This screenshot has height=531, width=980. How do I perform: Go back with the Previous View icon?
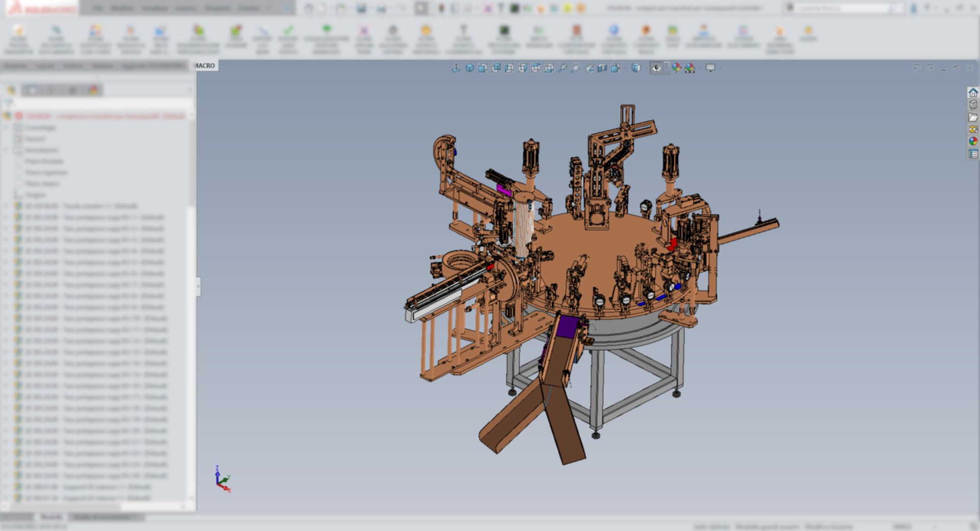[x=590, y=68]
